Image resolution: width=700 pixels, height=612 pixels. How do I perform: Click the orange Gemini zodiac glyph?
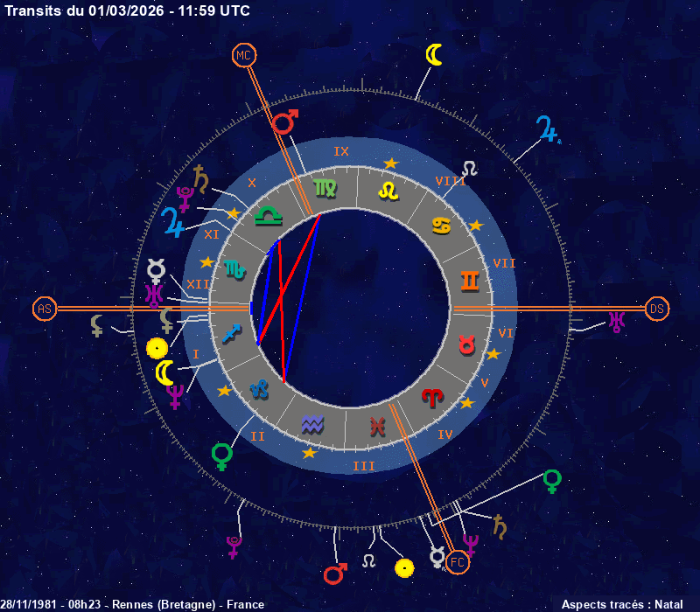471,281
